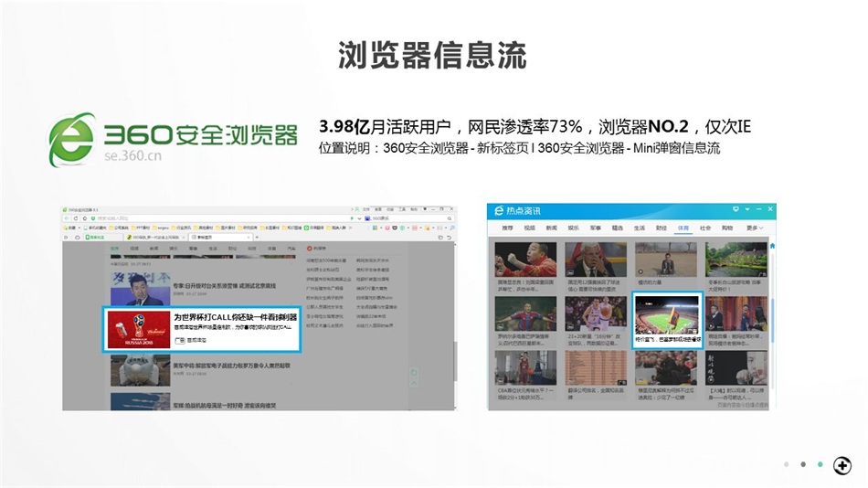This screenshot has height=488, width=868.
Task: Select the green active slide indicator dot
Action: pyautogui.click(x=820, y=465)
